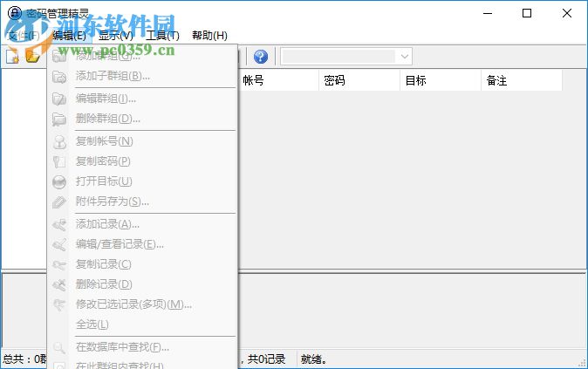Image resolution: width=588 pixels, height=369 pixels.
Task: Sort by the 目标 column header
Action: click(x=441, y=80)
